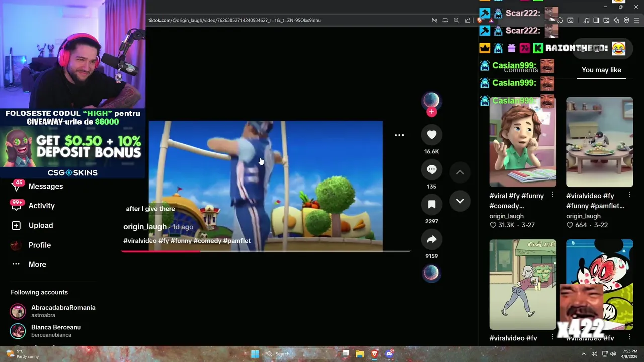This screenshot has width=644, height=362.
Task: Open the Windows Start menu
Action: tap(255, 354)
